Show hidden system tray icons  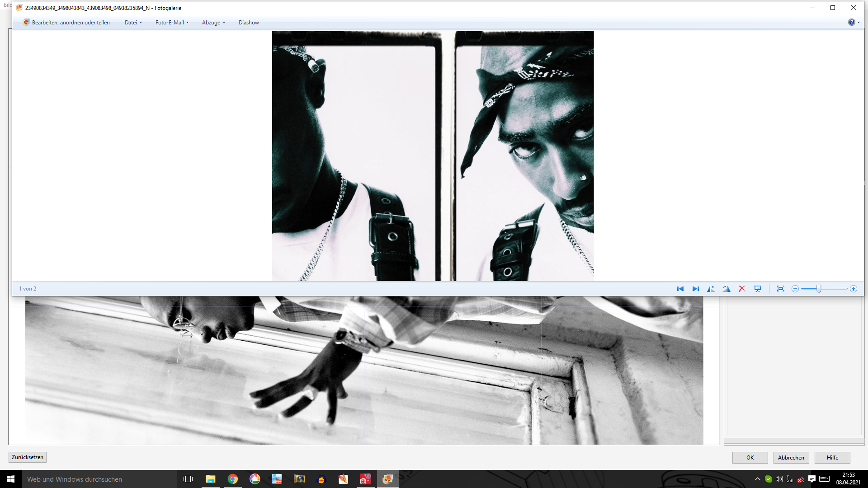pyautogui.click(x=758, y=479)
